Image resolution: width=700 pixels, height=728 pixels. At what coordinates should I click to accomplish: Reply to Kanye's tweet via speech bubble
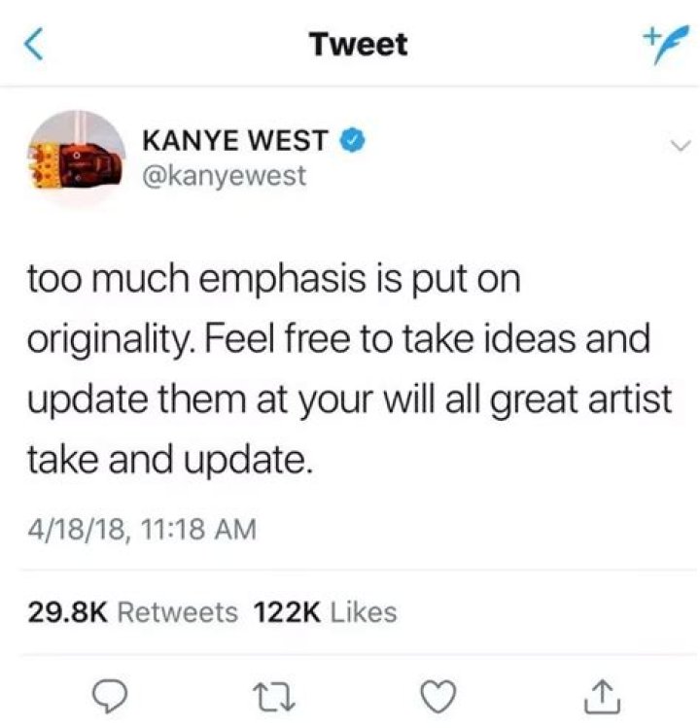(110, 697)
